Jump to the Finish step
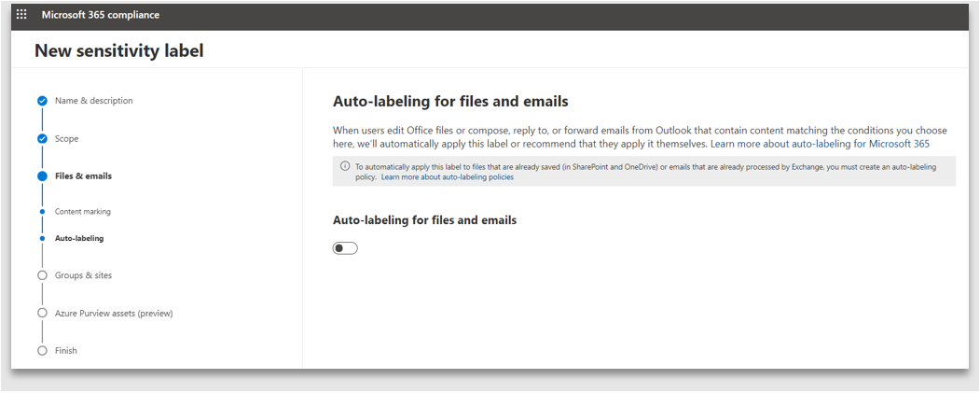Image resolution: width=980 pixels, height=393 pixels. pyautogui.click(x=66, y=351)
